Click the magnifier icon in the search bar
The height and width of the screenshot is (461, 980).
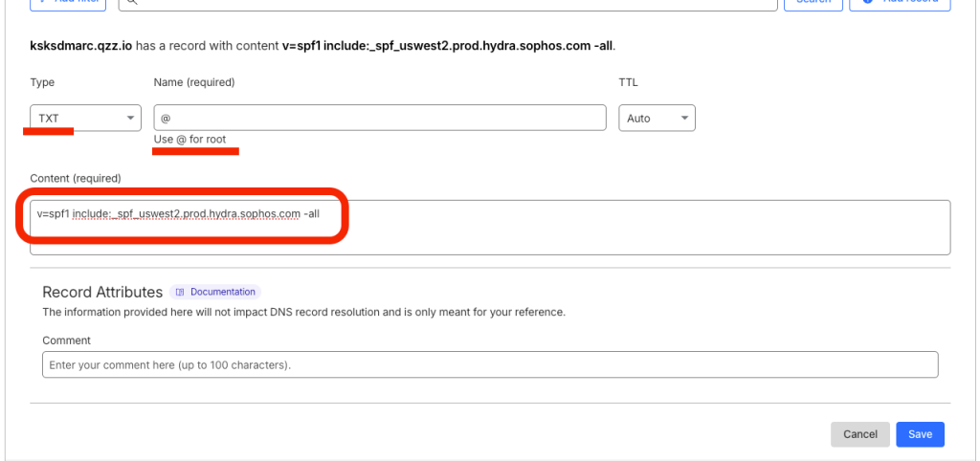click(x=133, y=3)
